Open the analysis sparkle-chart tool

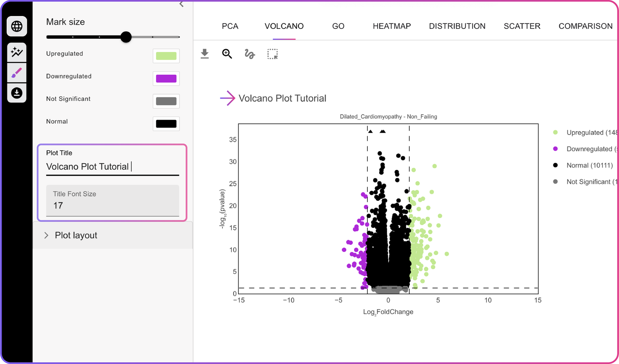(x=17, y=52)
